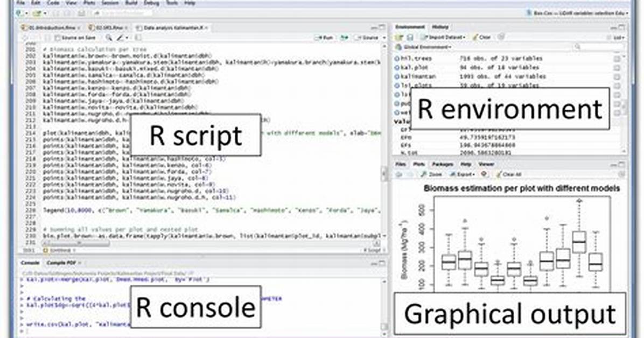The image size is (644, 338).
Task: Click the Run button in editor
Action: 324,38
